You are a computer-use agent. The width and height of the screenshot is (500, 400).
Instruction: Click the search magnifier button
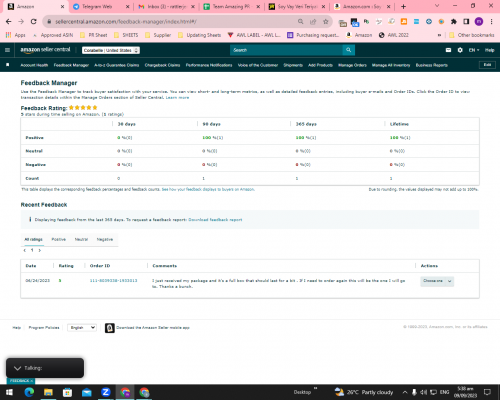click(349, 50)
